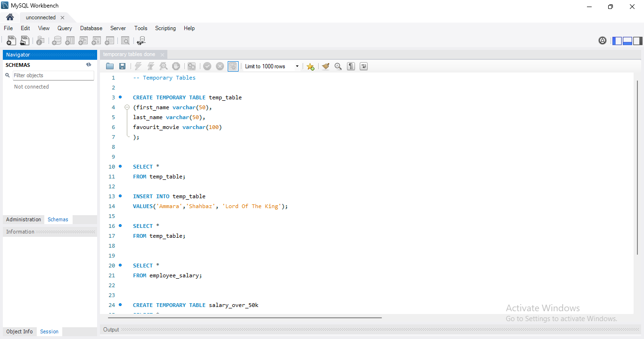Screen dimensions: 644x339
Task: Open the Tools menu
Action: (x=140, y=28)
